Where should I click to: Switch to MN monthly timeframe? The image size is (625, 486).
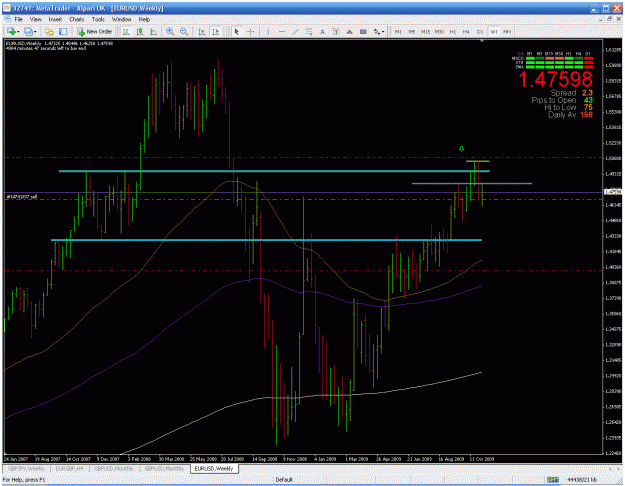tap(507, 31)
